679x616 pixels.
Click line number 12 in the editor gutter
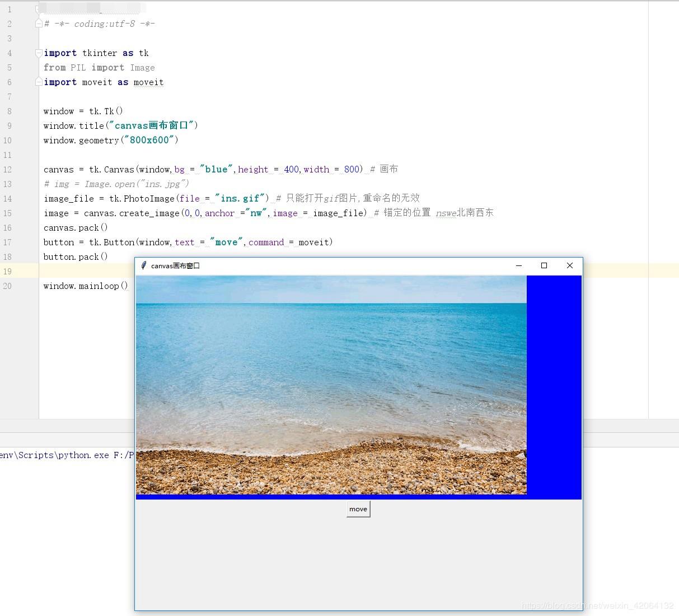pos(8,169)
